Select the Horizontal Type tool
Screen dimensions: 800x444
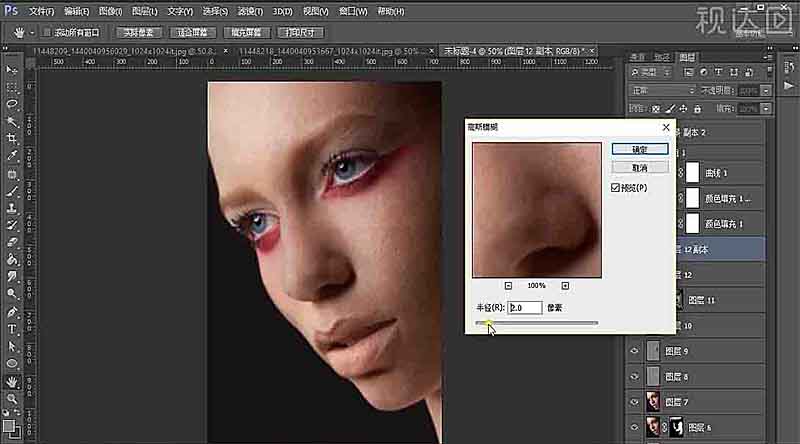coord(12,329)
